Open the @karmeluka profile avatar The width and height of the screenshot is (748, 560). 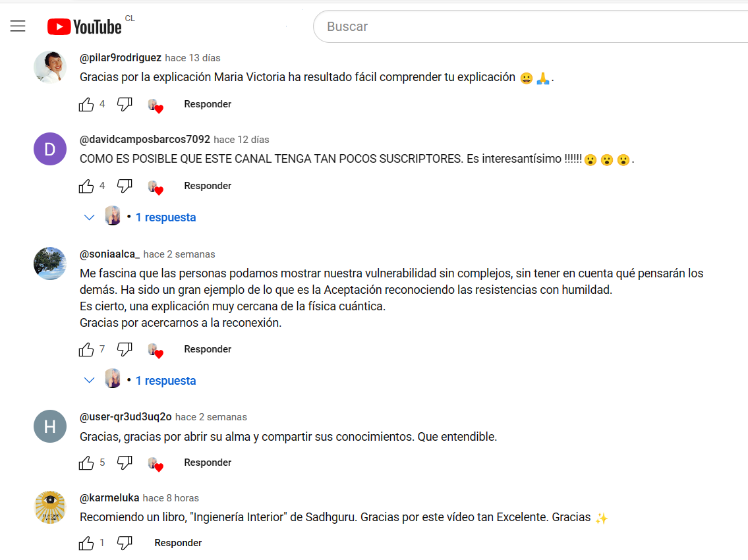coord(50,507)
